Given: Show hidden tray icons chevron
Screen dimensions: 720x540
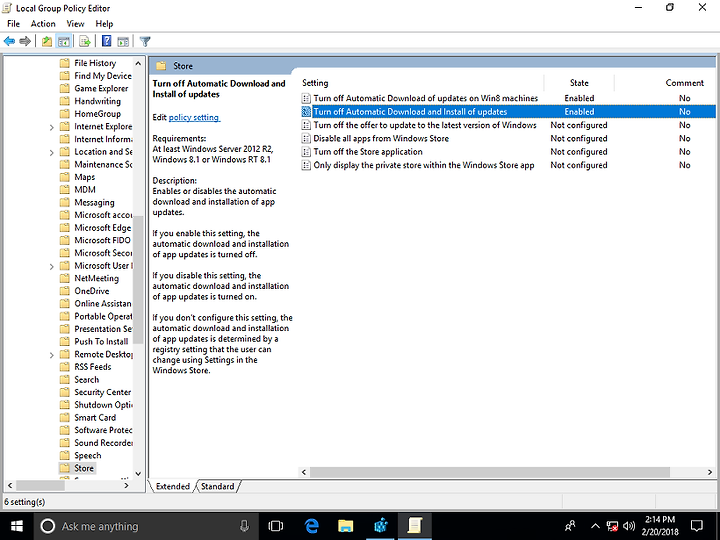Looking at the screenshot, I should click(x=595, y=526).
